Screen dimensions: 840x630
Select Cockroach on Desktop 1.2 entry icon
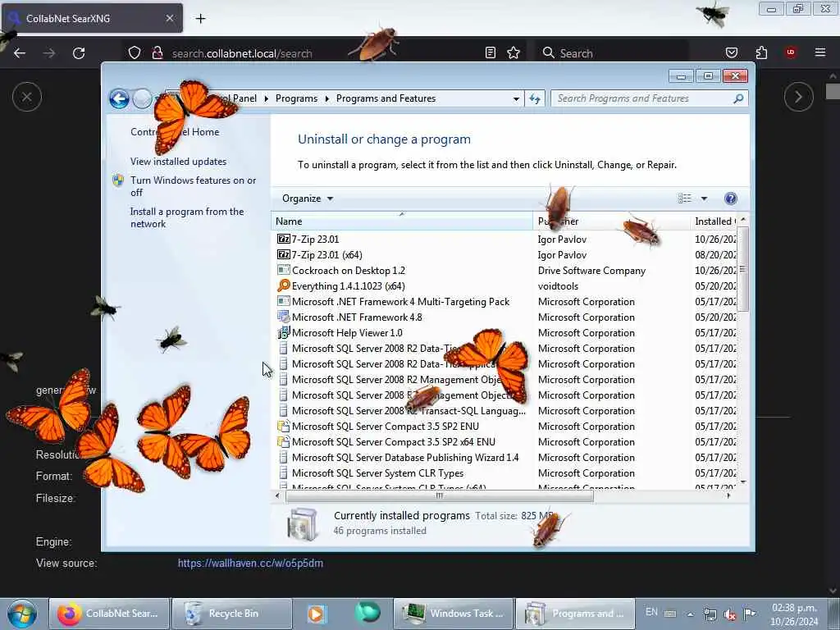click(283, 270)
